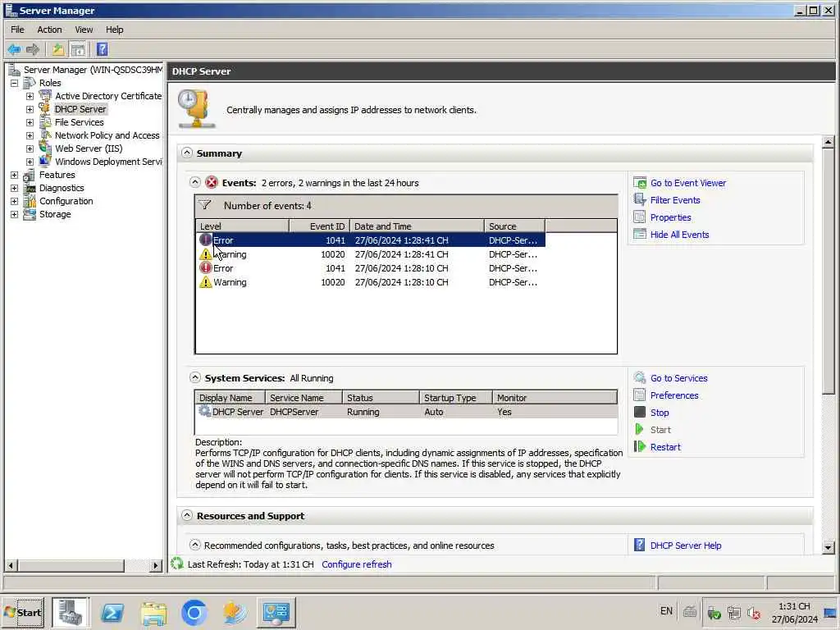Click the Hide All Events link
The width and height of the screenshot is (840, 630).
[x=679, y=234]
